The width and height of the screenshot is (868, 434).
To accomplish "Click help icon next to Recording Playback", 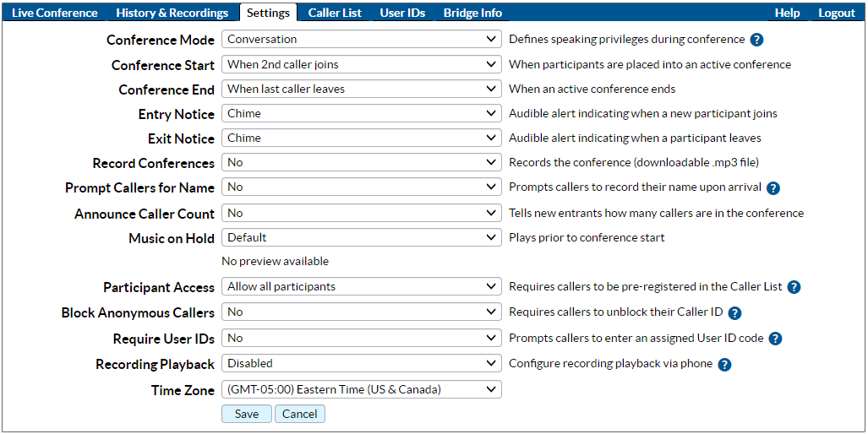I will click(x=724, y=365).
